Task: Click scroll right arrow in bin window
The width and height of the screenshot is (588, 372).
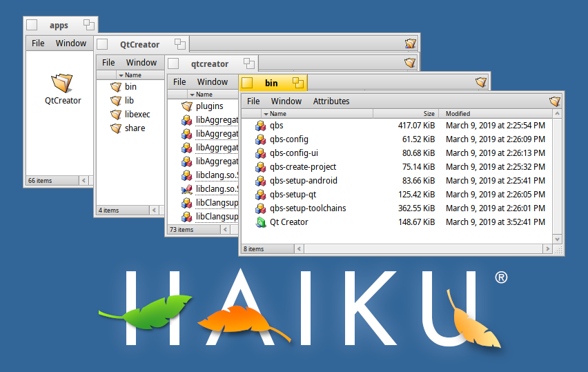Action: click(547, 248)
